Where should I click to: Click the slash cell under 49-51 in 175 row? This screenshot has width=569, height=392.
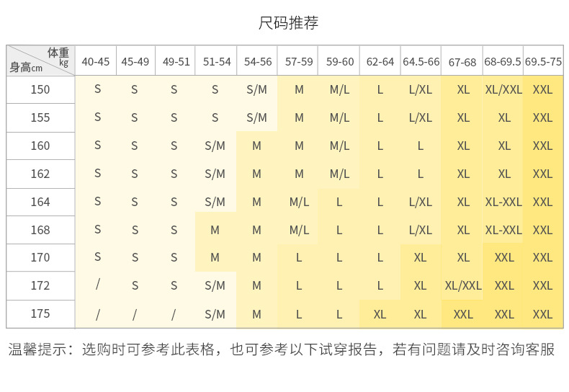[174, 314]
